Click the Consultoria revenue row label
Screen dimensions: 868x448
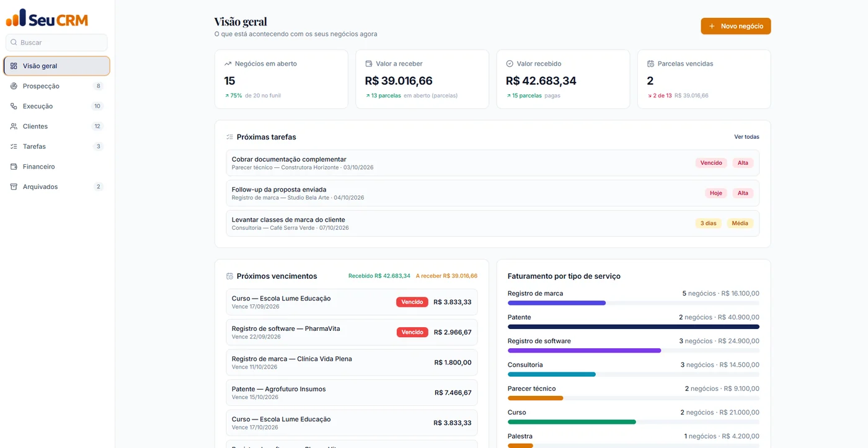point(525,365)
